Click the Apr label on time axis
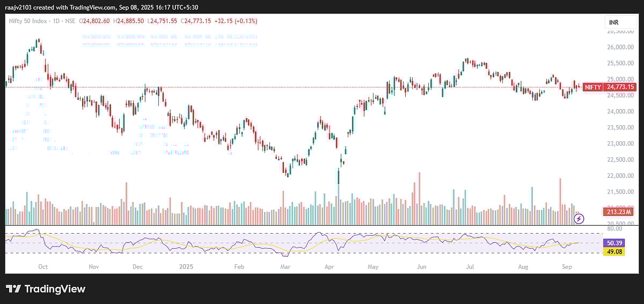The image size is (644, 304). [x=330, y=266]
